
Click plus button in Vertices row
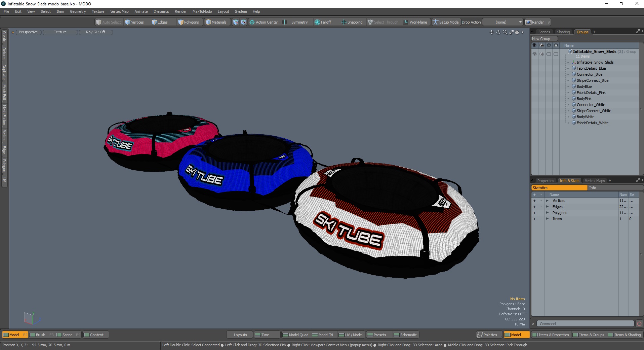(534, 201)
